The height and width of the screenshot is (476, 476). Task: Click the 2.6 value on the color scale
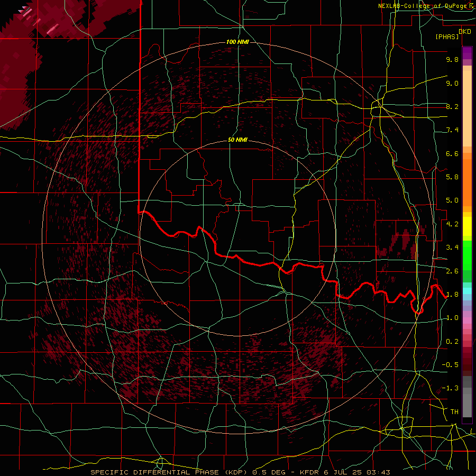[452, 271]
